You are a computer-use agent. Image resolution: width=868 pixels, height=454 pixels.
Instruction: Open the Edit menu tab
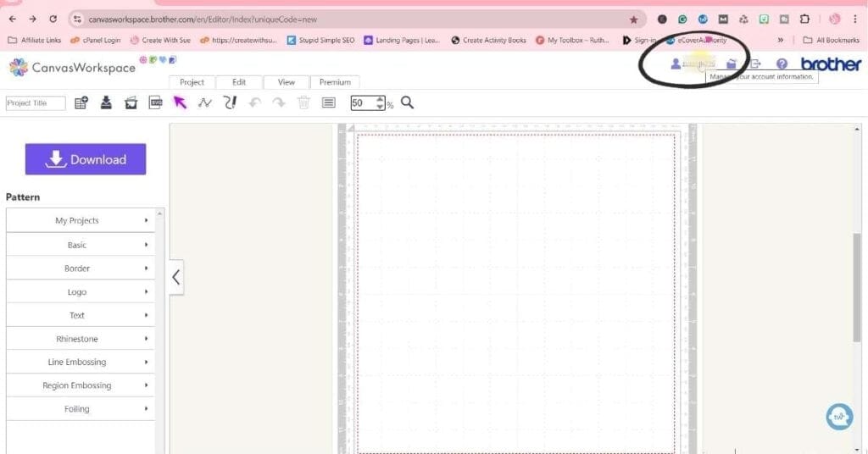click(238, 82)
